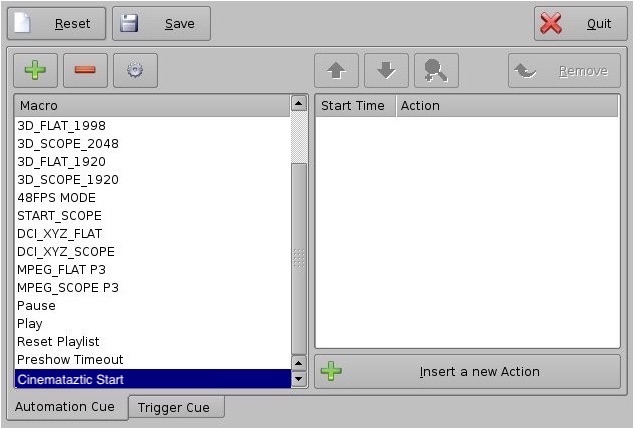Select the START_SCOPE macro

[x=152, y=216]
